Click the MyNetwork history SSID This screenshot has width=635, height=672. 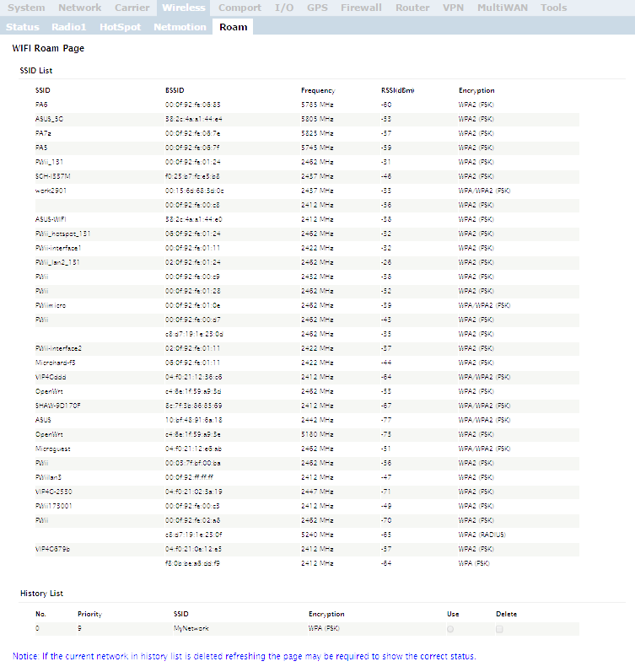[x=191, y=628]
